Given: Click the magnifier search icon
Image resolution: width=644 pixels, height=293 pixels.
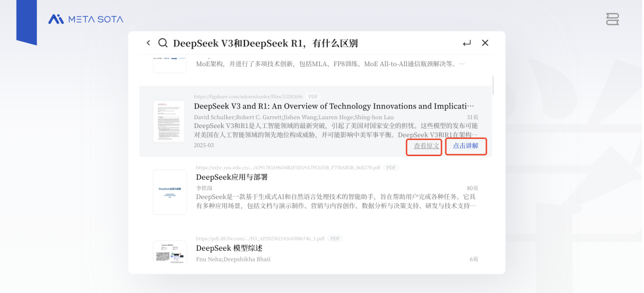Looking at the screenshot, I should [163, 43].
